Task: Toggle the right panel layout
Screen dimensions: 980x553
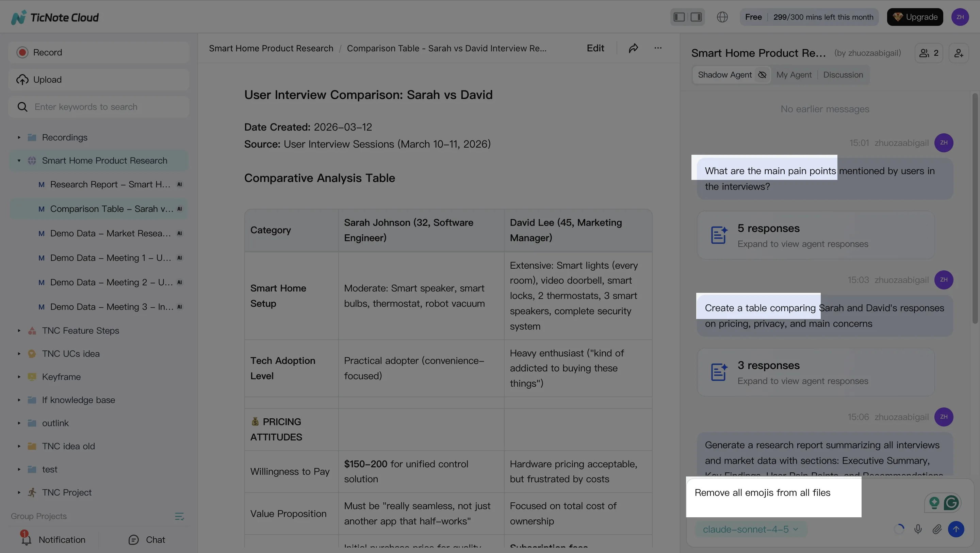Action: point(696,17)
